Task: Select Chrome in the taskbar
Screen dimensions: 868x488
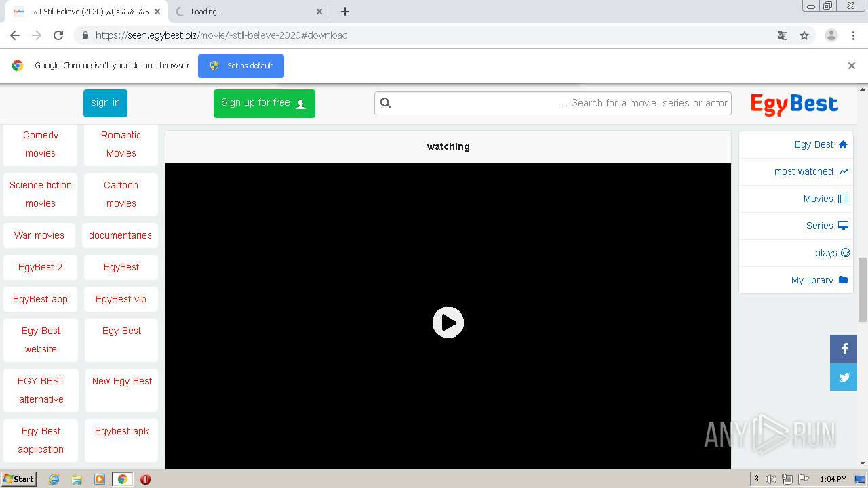Action: [122, 479]
